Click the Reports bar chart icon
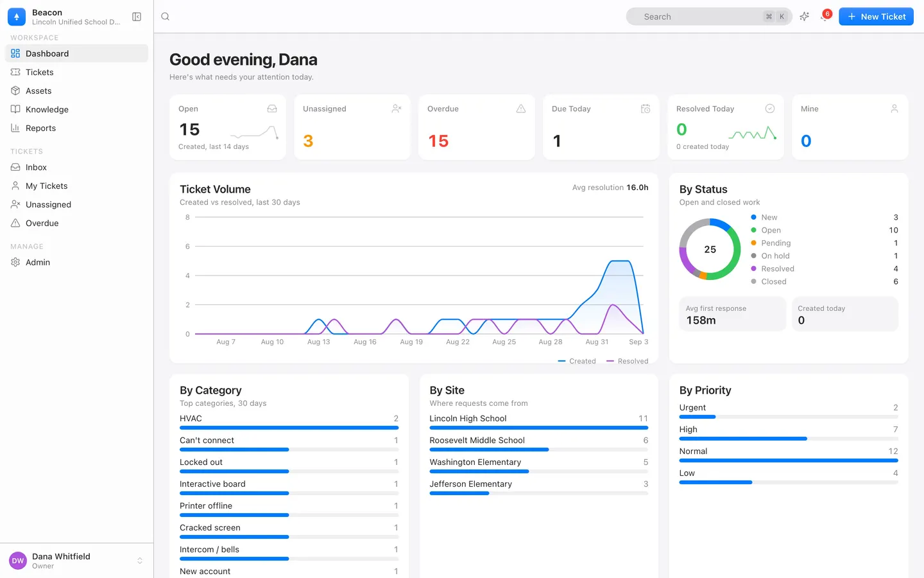The width and height of the screenshot is (924, 578). tap(15, 128)
